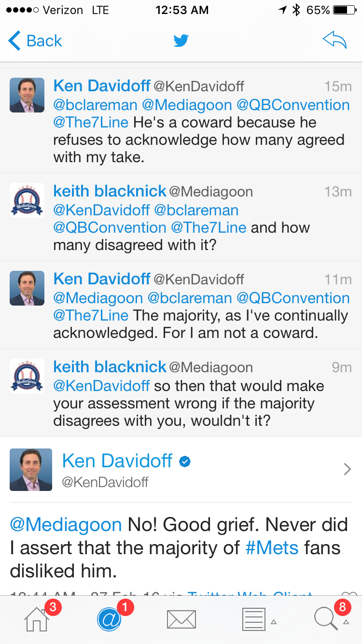Image resolution: width=362 pixels, height=644 pixels.
Task: Tap the Twitter bird logo
Action: coord(181,41)
